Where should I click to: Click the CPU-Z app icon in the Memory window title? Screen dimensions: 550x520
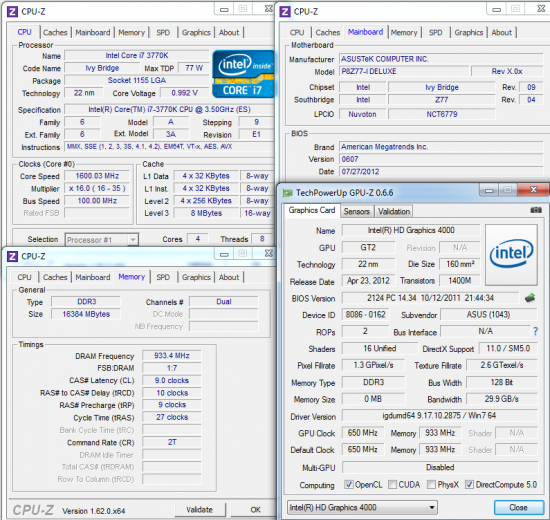coord(12,256)
